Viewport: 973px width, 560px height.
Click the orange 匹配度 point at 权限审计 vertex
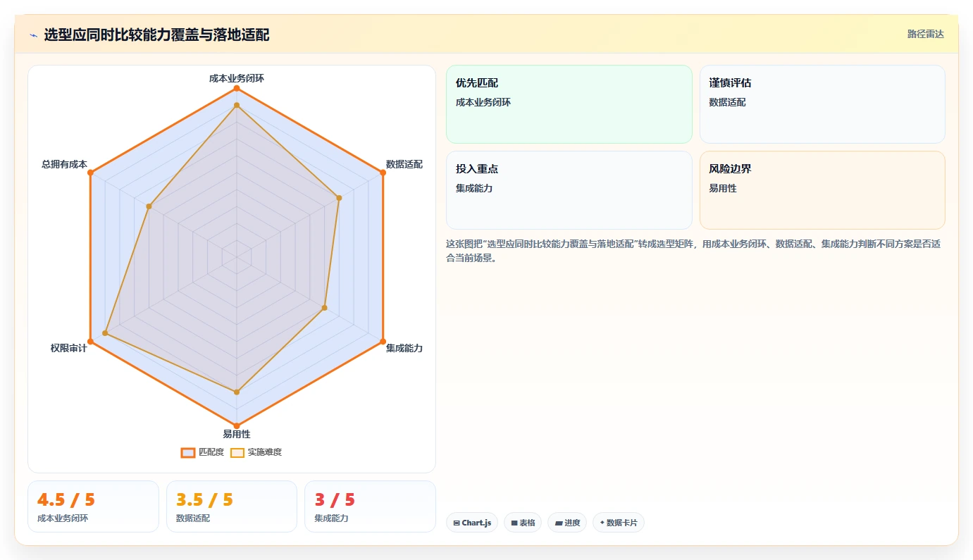[x=90, y=342]
